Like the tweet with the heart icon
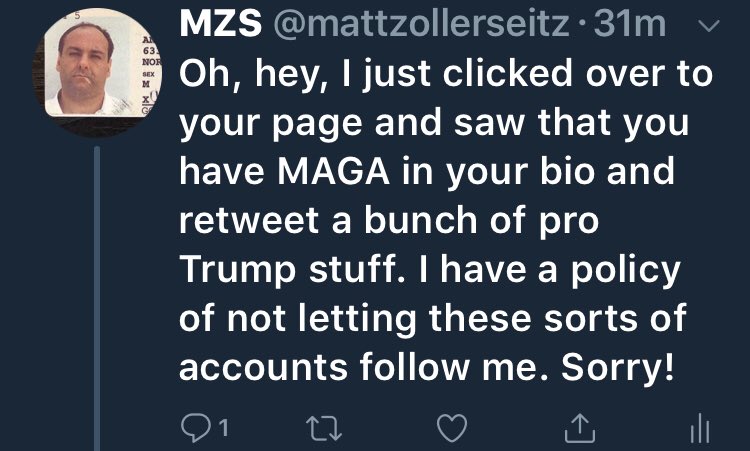The width and height of the screenshot is (750, 451). [452, 429]
